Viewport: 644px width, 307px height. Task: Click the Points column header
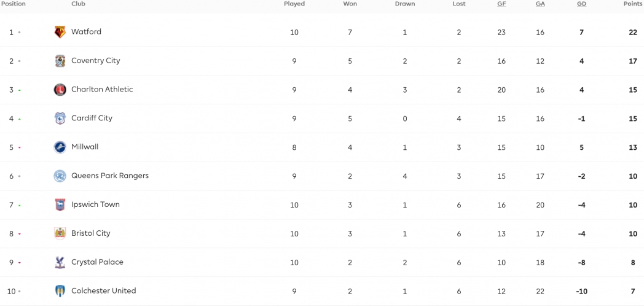[632, 4]
